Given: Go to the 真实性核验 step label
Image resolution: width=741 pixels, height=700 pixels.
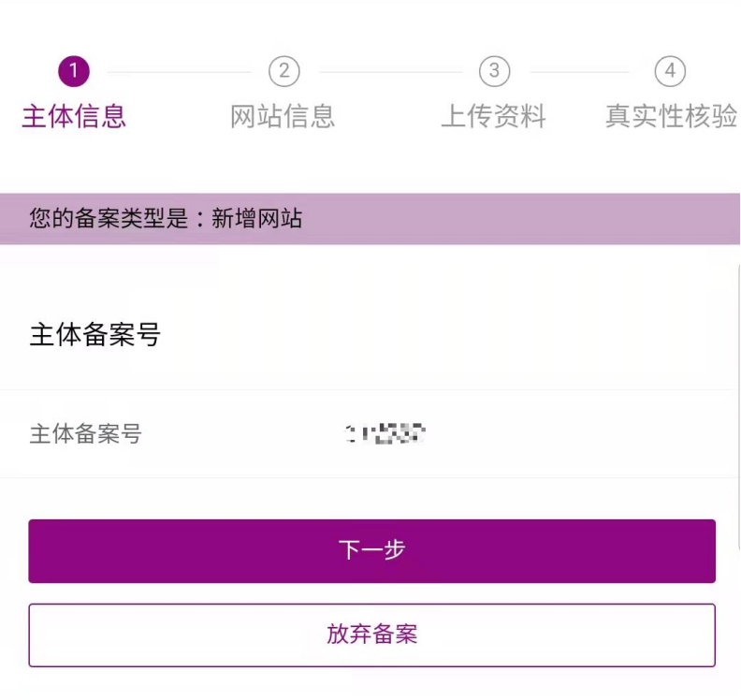Looking at the screenshot, I should pyautogui.click(x=671, y=117).
